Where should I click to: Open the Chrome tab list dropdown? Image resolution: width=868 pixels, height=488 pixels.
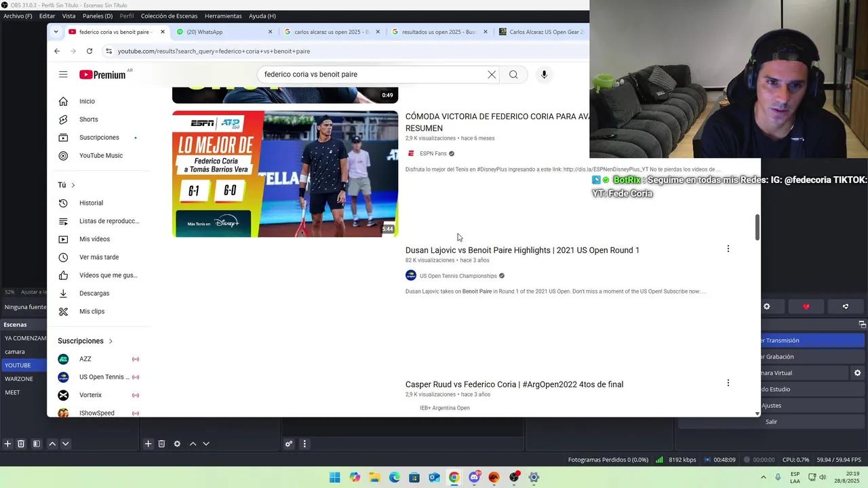pyautogui.click(x=56, y=32)
